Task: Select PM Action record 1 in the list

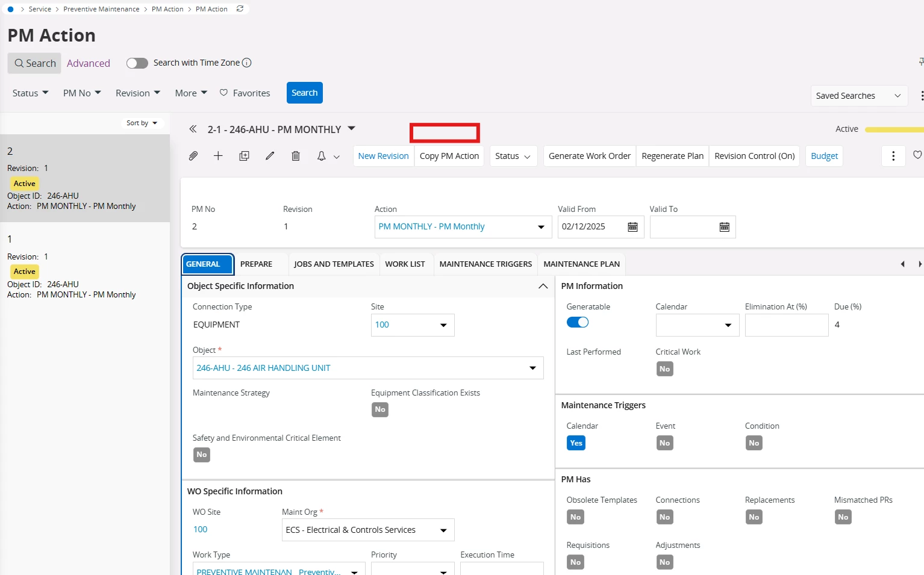Action: [85, 267]
